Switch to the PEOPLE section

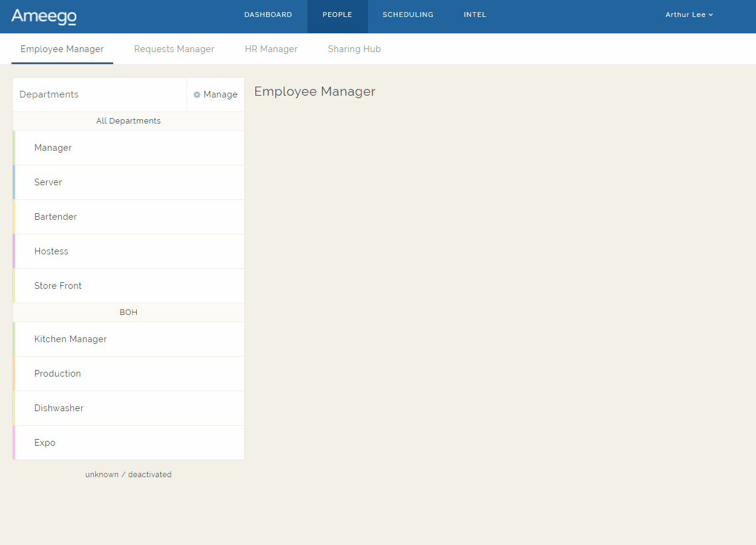point(337,15)
